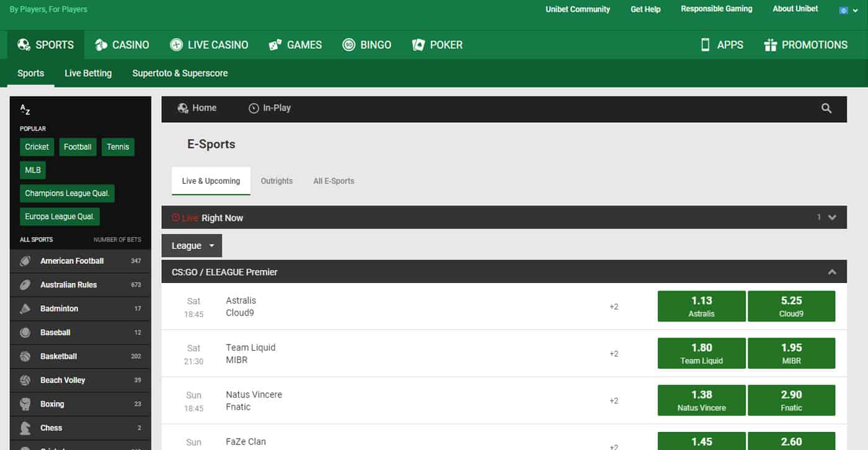Show +2 more markets for Natus Vincere match
The height and width of the screenshot is (450, 868).
coord(614,401)
